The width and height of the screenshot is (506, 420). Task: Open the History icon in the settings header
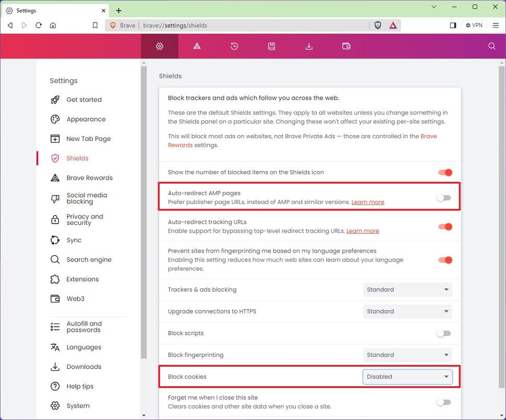[x=234, y=46]
